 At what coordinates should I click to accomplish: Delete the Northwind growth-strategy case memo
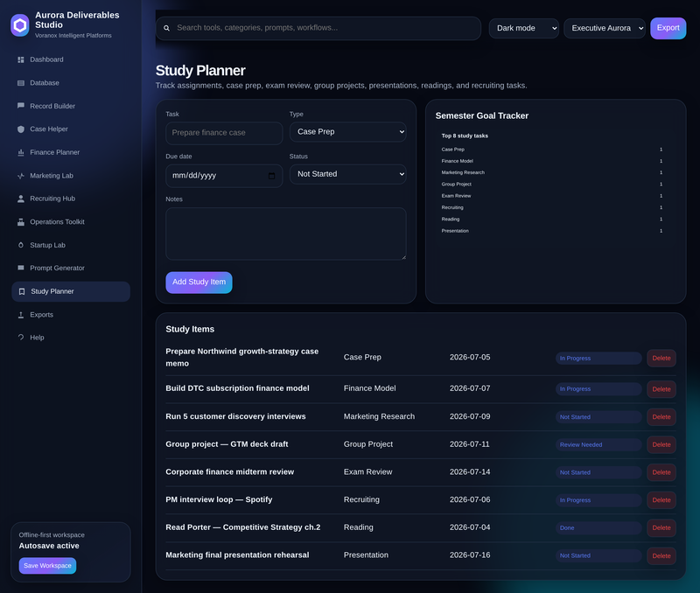[661, 359]
